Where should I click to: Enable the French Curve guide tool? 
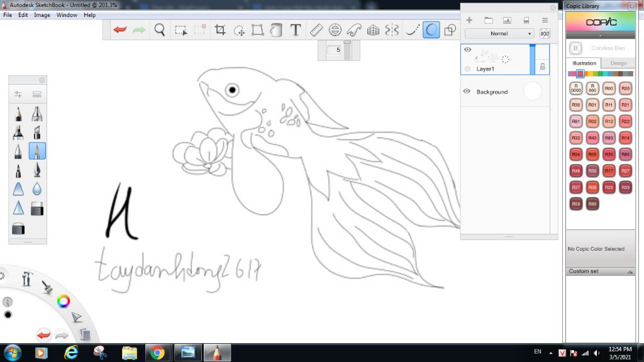[353, 30]
